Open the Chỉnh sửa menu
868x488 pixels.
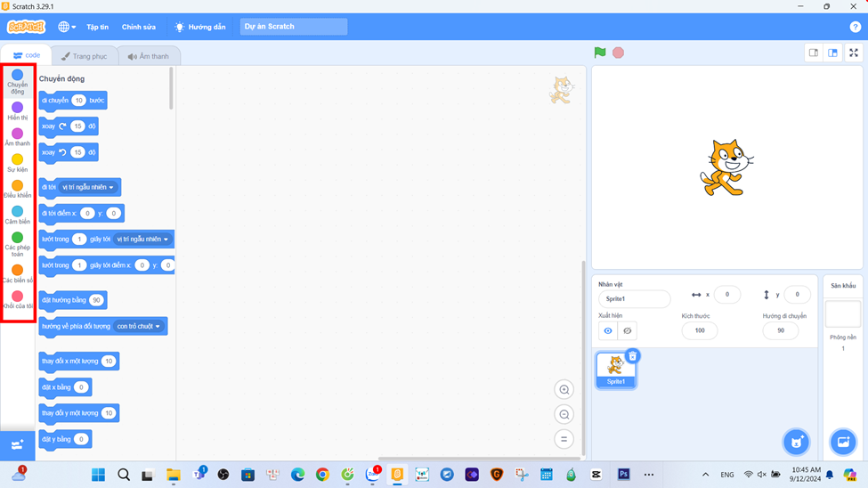[138, 27]
